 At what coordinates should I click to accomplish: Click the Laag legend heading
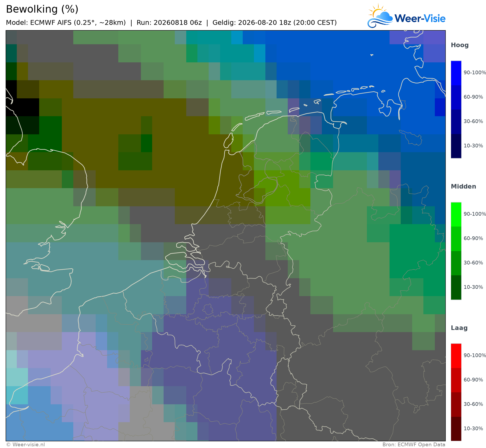[x=459, y=328]
